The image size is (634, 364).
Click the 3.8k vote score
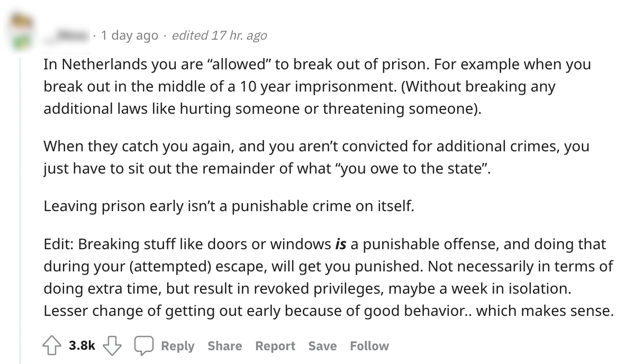[82, 346]
